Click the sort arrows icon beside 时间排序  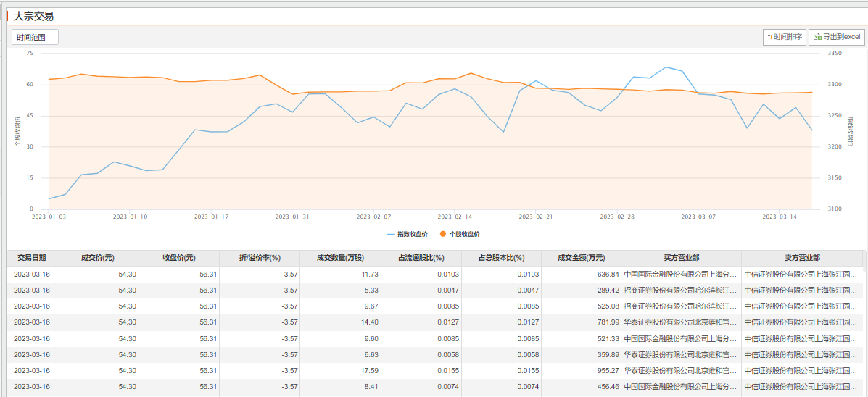coord(769,37)
